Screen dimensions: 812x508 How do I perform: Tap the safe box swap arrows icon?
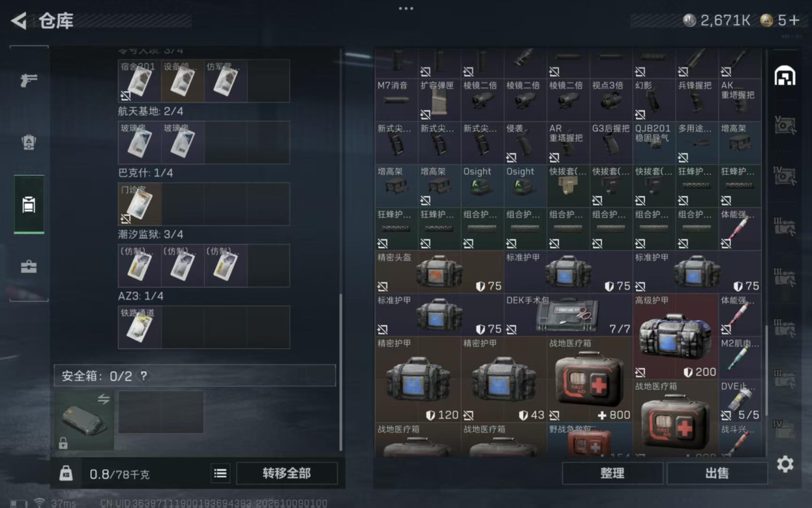[x=103, y=399]
